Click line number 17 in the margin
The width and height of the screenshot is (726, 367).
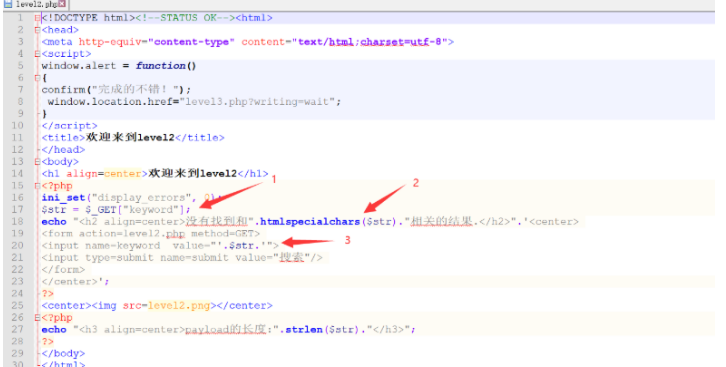coord(18,210)
